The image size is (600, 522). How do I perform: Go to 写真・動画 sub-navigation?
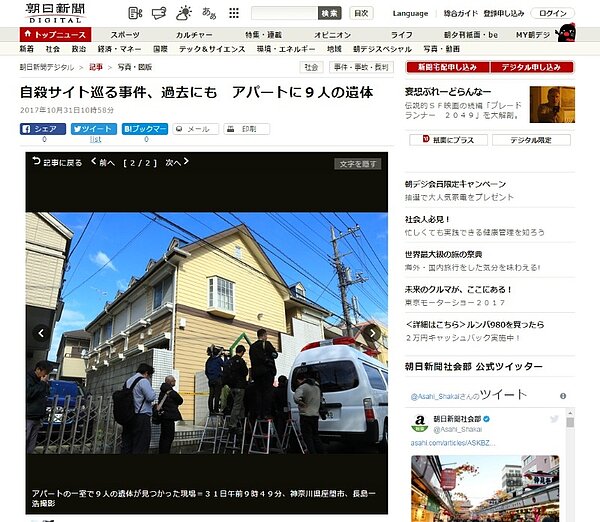(442, 49)
